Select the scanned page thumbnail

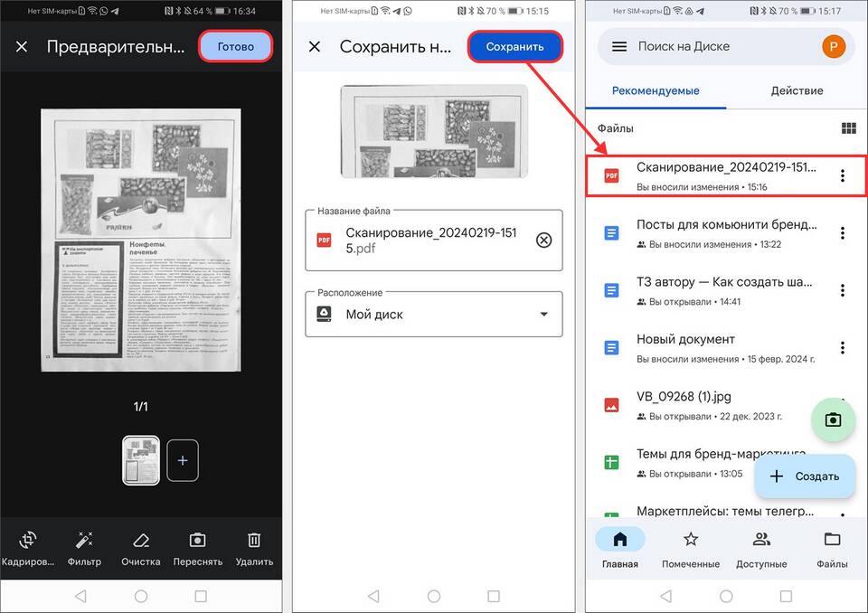141,460
